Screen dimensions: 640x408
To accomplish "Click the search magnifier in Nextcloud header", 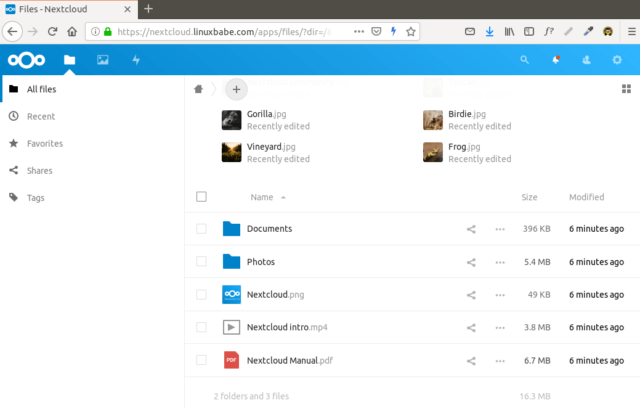I will click(x=525, y=60).
